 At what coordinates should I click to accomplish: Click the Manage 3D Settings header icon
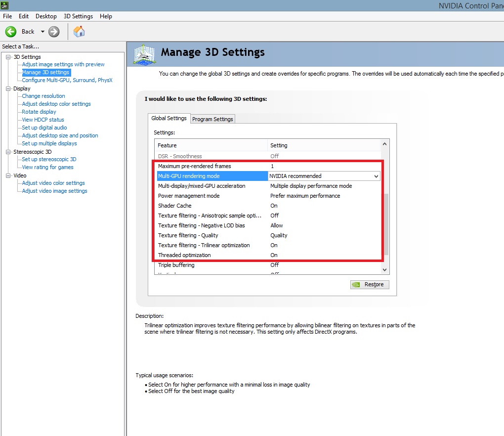[x=145, y=55]
